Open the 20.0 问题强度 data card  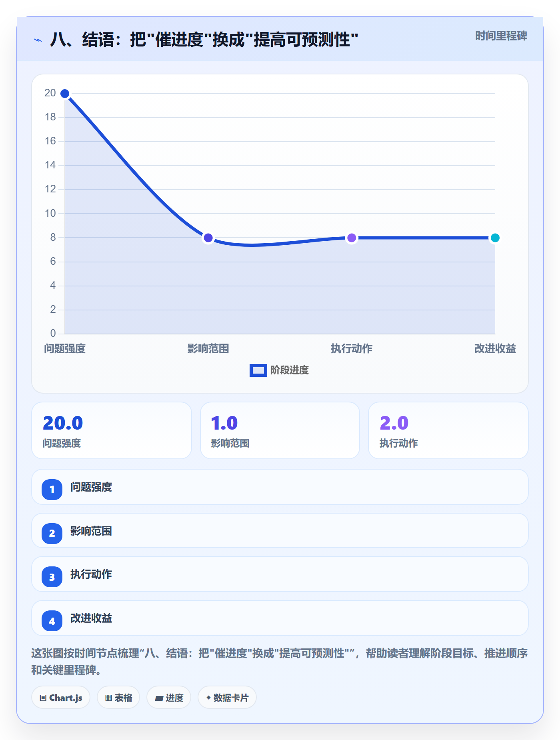[x=112, y=430]
